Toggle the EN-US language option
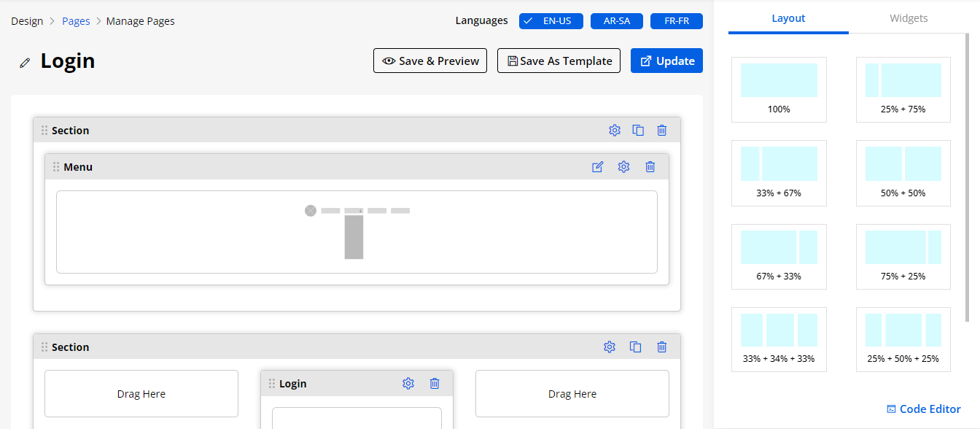980x429 pixels. click(x=551, y=21)
